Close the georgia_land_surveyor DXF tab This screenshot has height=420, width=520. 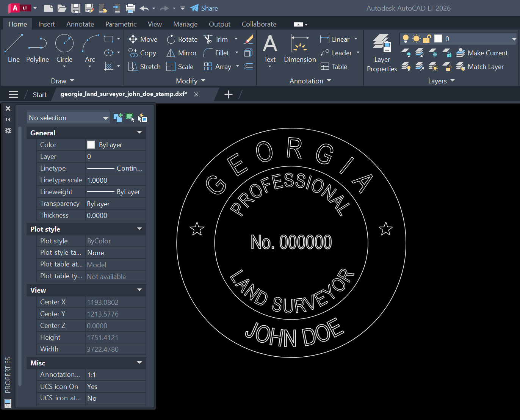(196, 94)
